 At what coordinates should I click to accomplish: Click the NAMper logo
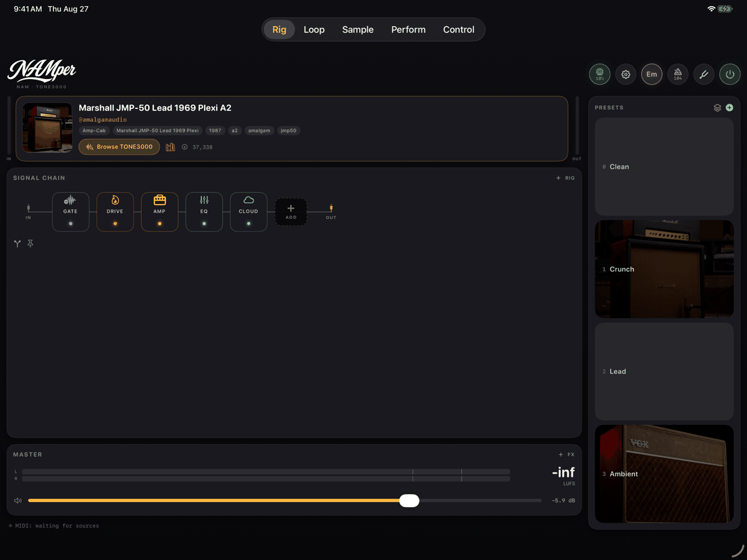[42, 73]
